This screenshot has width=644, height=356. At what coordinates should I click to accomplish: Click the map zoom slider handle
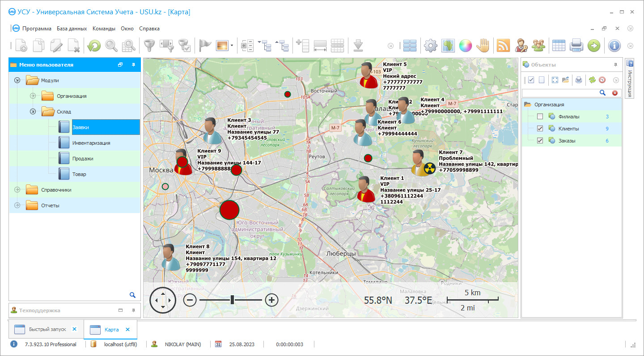click(233, 300)
